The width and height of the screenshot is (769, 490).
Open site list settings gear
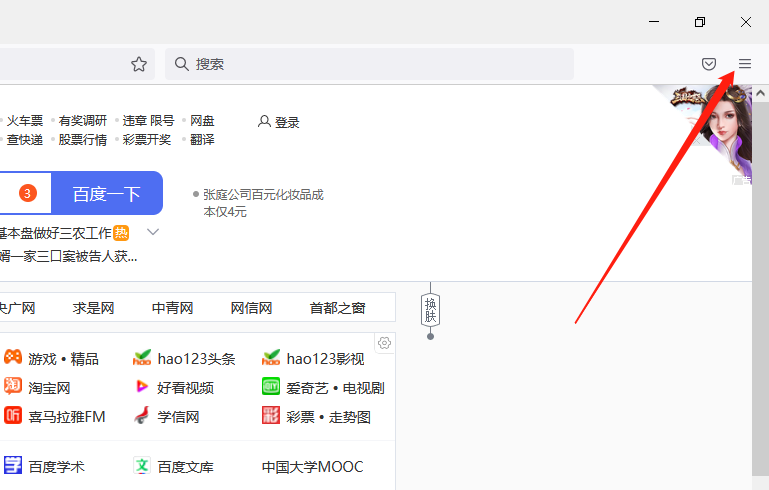(384, 343)
